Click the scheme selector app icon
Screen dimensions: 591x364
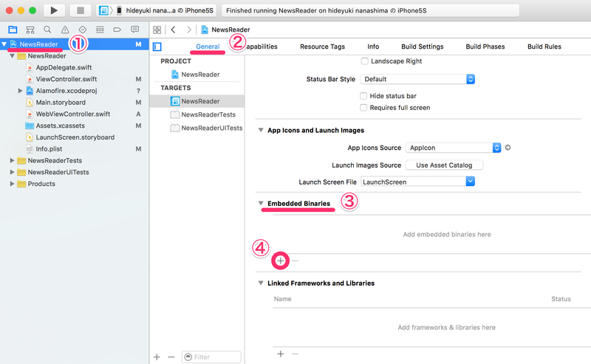pos(103,10)
